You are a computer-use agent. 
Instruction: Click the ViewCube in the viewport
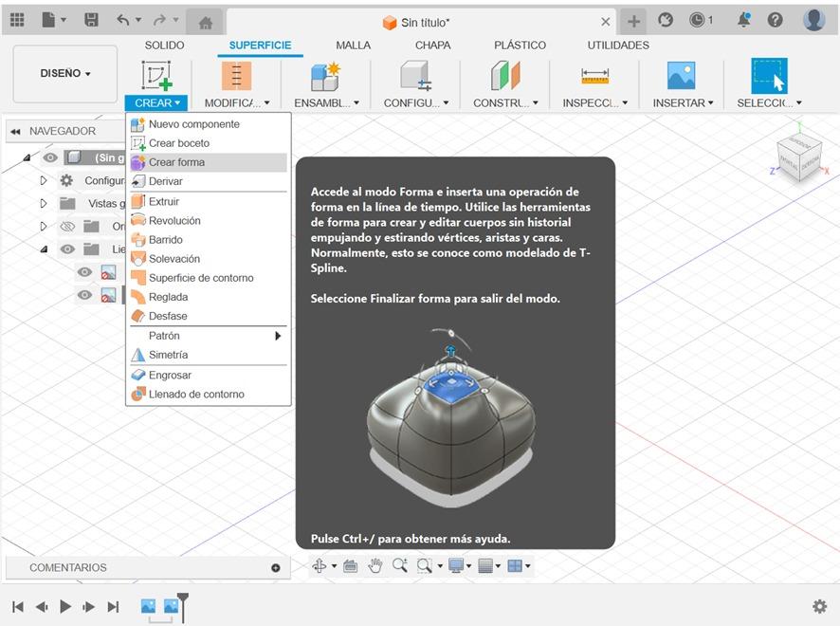[x=799, y=156]
